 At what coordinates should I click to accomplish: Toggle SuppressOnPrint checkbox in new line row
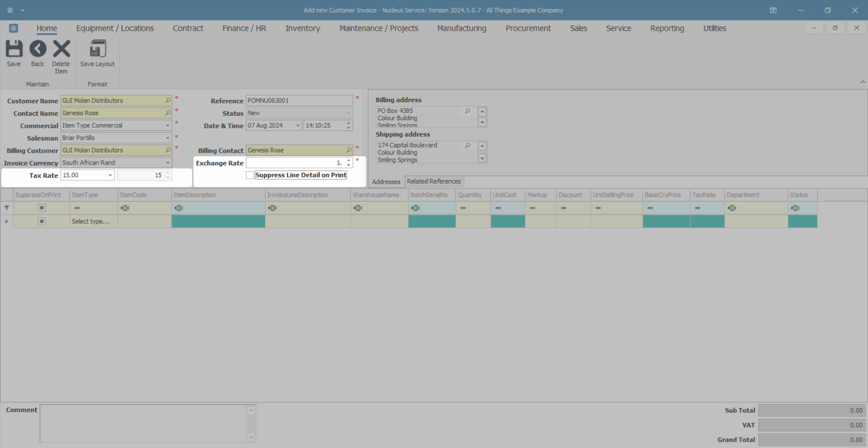coord(42,221)
